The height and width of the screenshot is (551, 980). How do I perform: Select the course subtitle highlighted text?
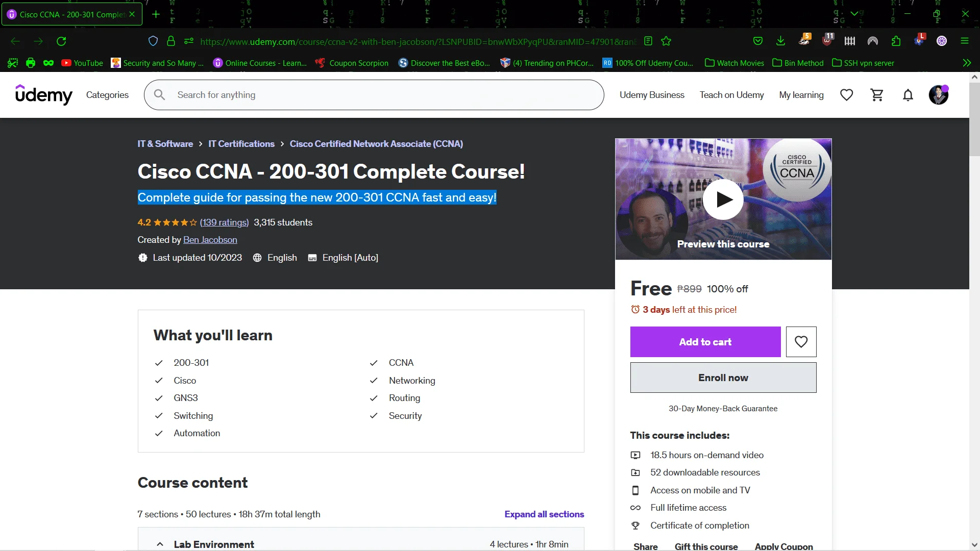[317, 197]
